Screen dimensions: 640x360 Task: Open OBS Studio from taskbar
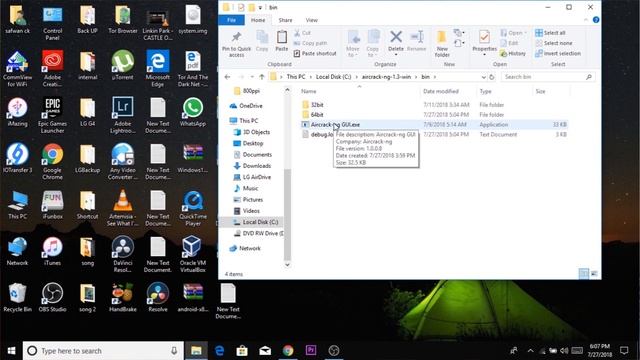pos(334,351)
